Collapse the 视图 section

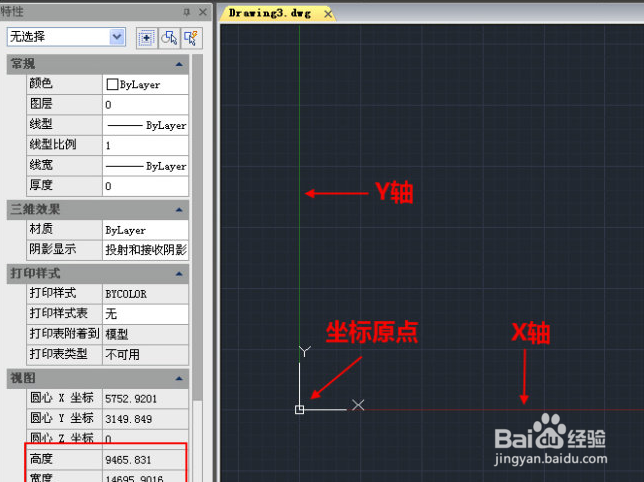coord(179,378)
